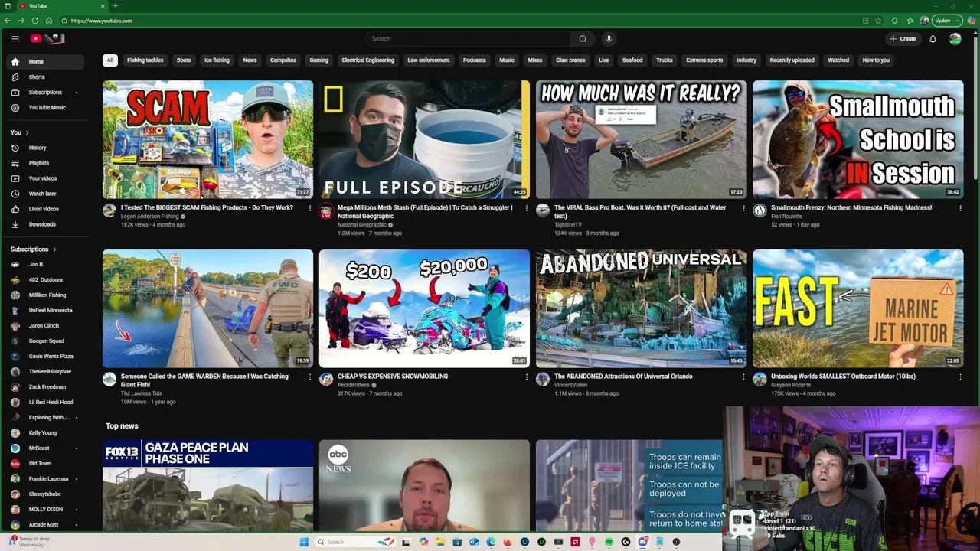980x551 pixels.
Task: Click the browser back arrow
Action: (8, 21)
